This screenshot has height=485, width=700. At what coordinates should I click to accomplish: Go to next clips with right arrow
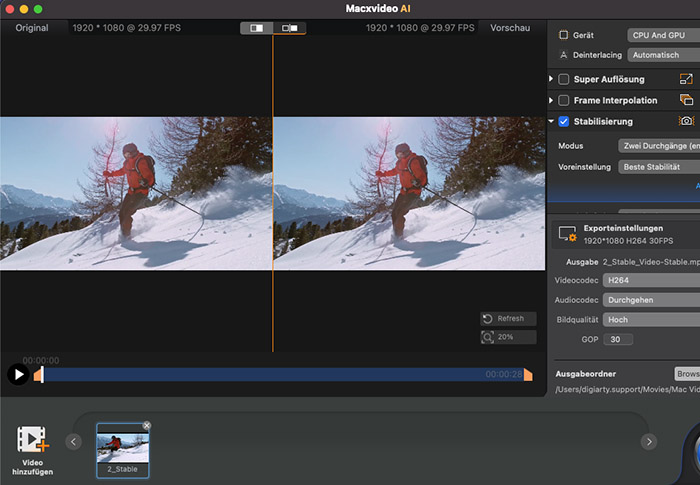click(x=649, y=442)
